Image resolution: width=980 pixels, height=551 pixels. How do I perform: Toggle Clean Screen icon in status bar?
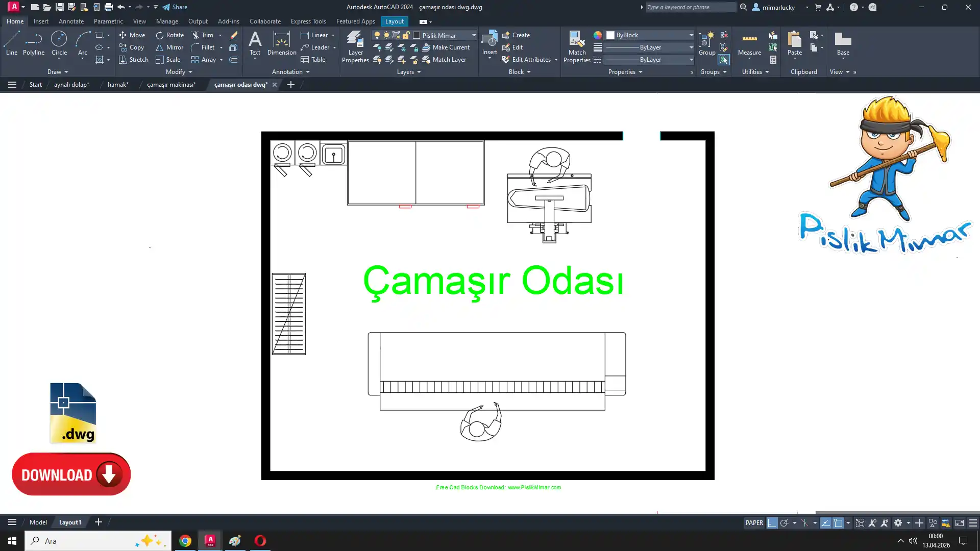tap(960, 523)
